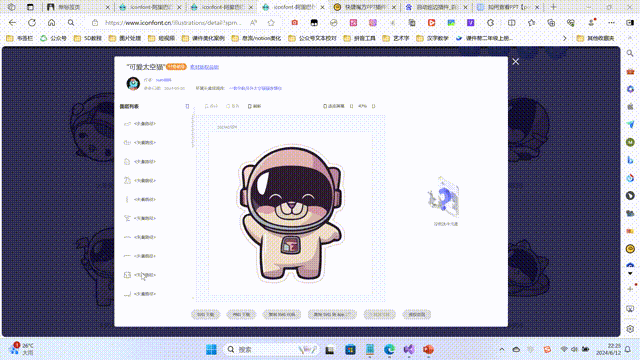
Task: Open the 公众号 bookmark folder
Action: pyautogui.click(x=53, y=38)
